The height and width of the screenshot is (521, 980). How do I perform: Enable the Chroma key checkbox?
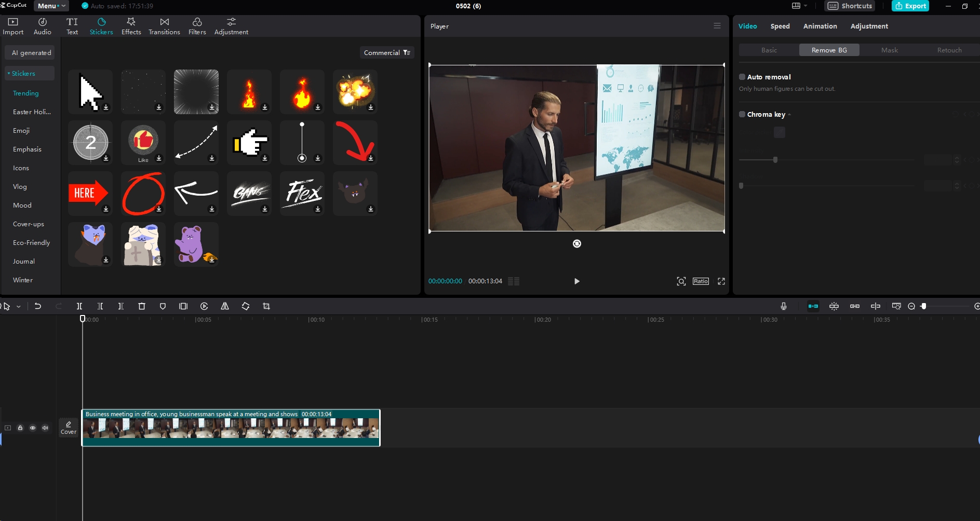(742, 114)
